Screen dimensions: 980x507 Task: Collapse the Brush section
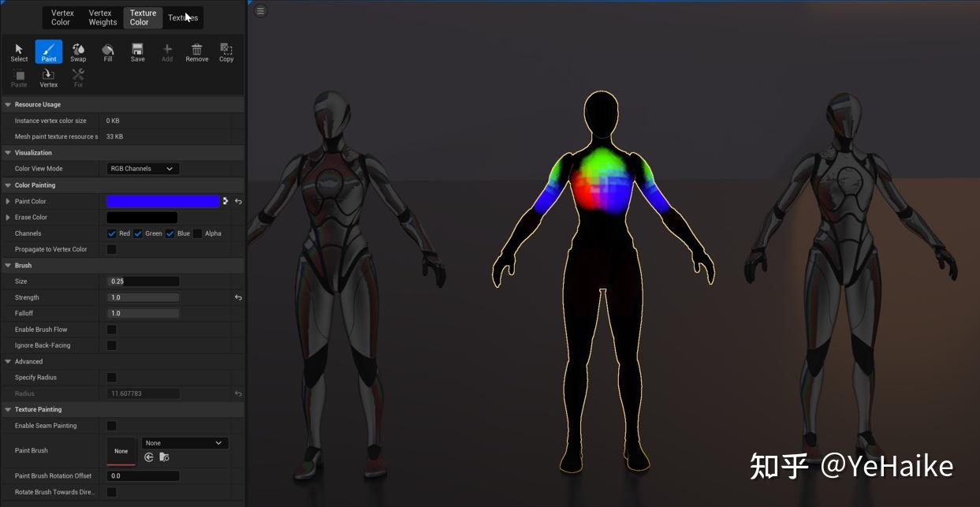coord(8,266)
